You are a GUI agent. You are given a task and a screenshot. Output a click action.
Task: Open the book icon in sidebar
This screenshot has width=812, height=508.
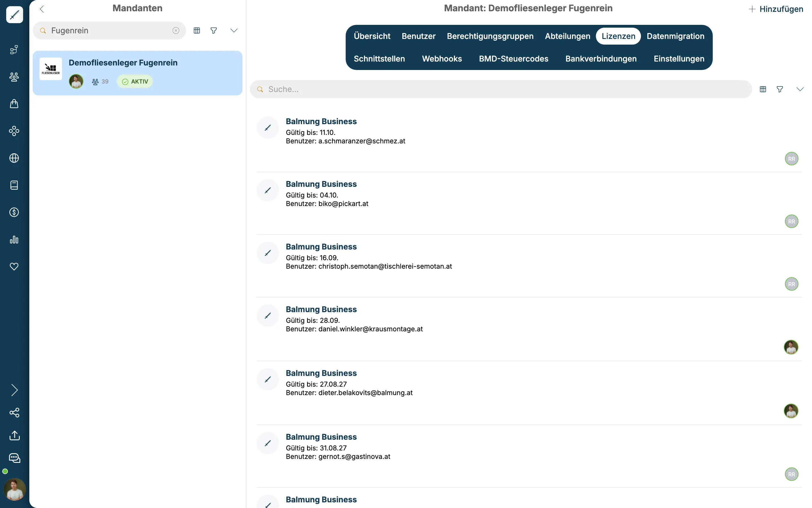point(14,185)
